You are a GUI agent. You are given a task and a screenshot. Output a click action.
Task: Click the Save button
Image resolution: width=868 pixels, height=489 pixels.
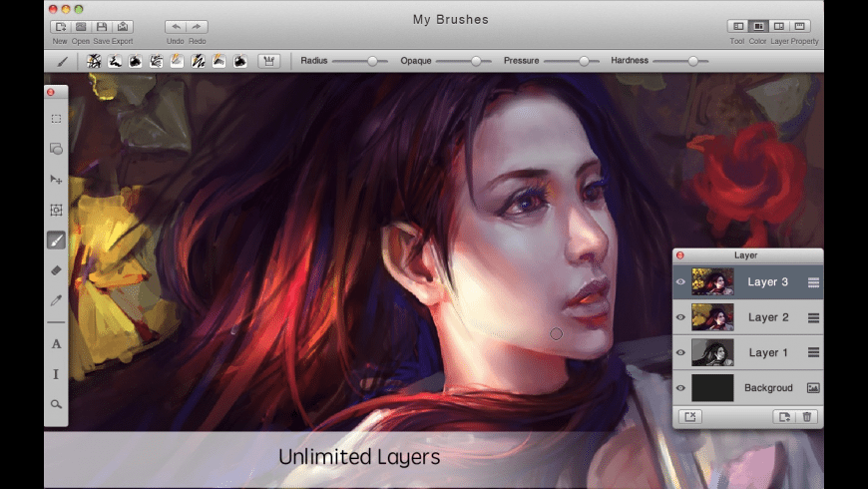[102, 27]
